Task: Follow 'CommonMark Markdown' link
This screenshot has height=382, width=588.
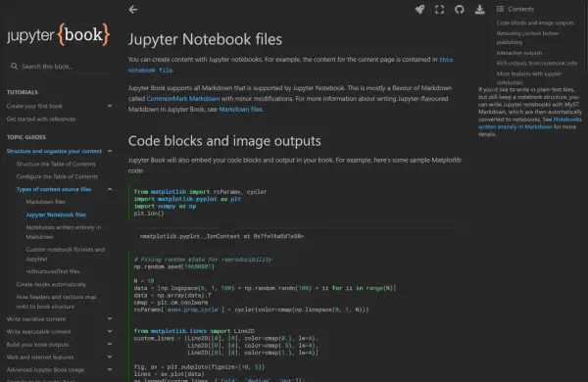Action: [x=183, y=99]
